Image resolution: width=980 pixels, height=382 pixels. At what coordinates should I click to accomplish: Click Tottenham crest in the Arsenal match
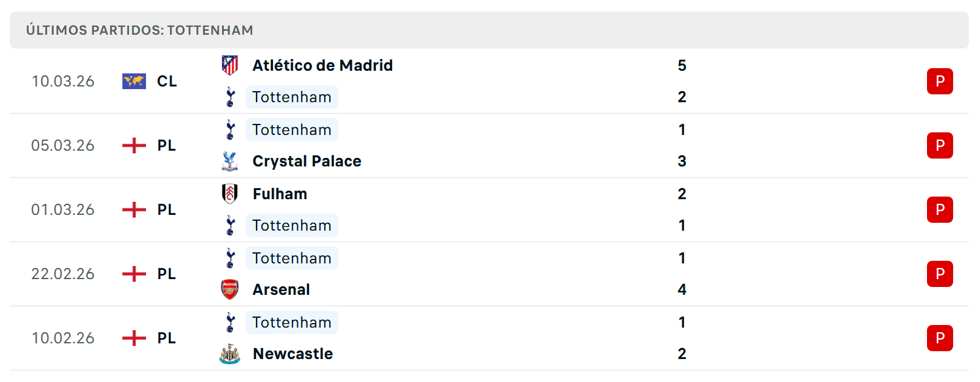click(x=230, y=258)
